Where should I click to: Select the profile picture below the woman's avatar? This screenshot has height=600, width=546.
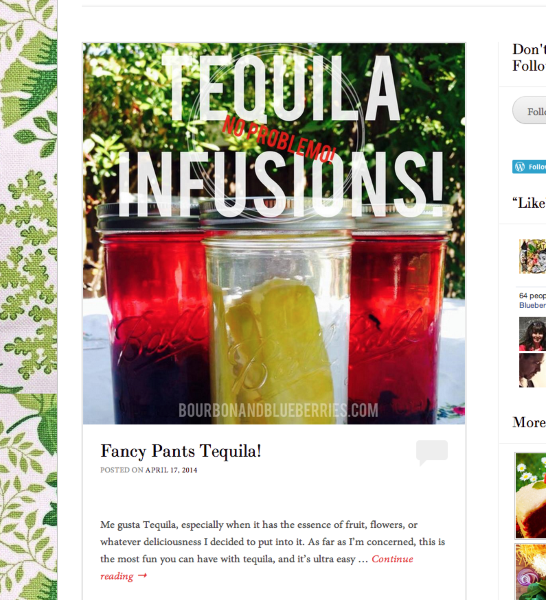coord(532,370)
